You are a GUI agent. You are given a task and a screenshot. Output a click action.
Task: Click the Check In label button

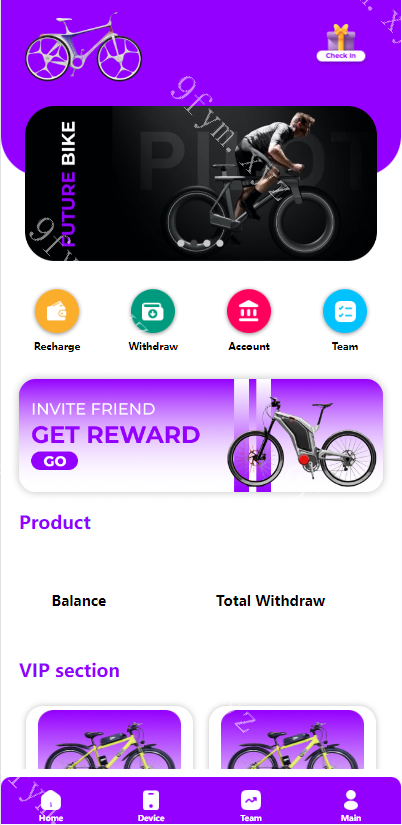341,56
